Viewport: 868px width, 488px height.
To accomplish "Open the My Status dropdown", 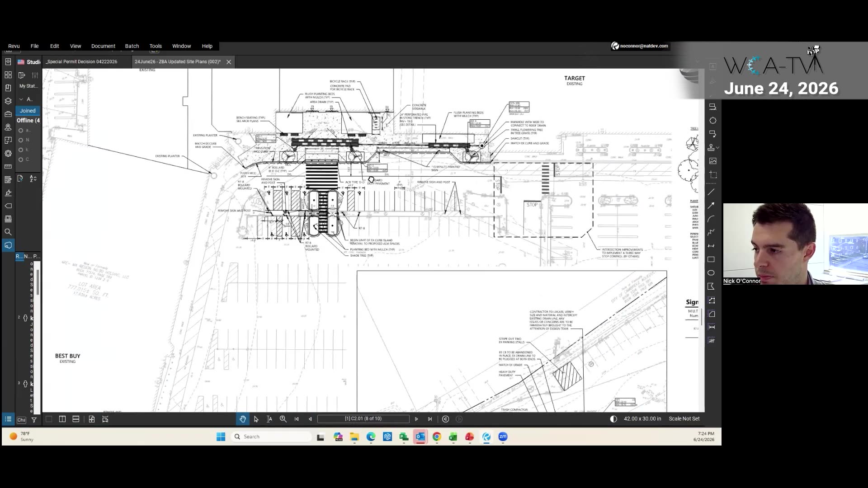I will (28, 86).
